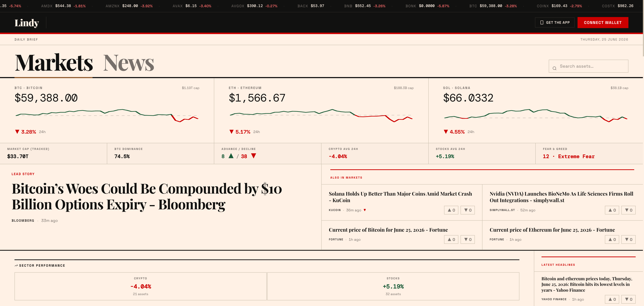Downvote the Fortune Ethereum price story
Viewport: 644px width, 306px height.
pos(628,239)
